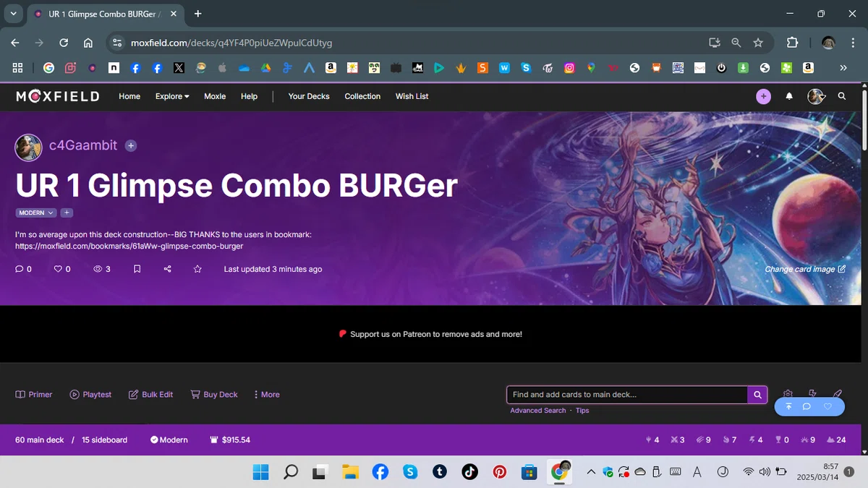
Task: Click the Moxfield logo
Action: click(58, 96)
